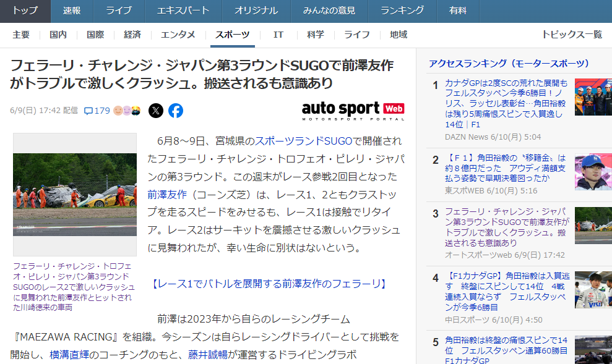Click the ranking 3 crash thumbnail
Viewport: 612px width, 364px height.
coord(593,226)
